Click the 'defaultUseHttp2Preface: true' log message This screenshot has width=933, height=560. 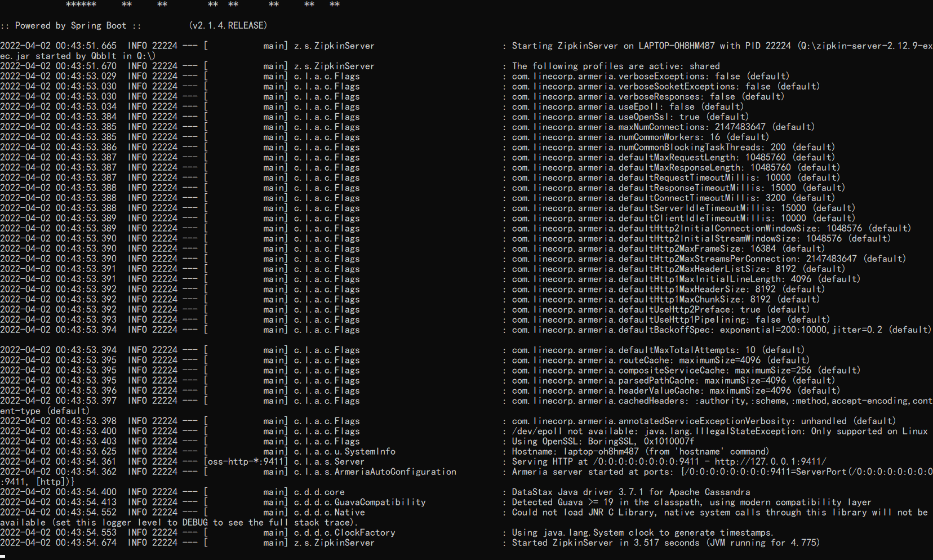(x=661, y=309)
